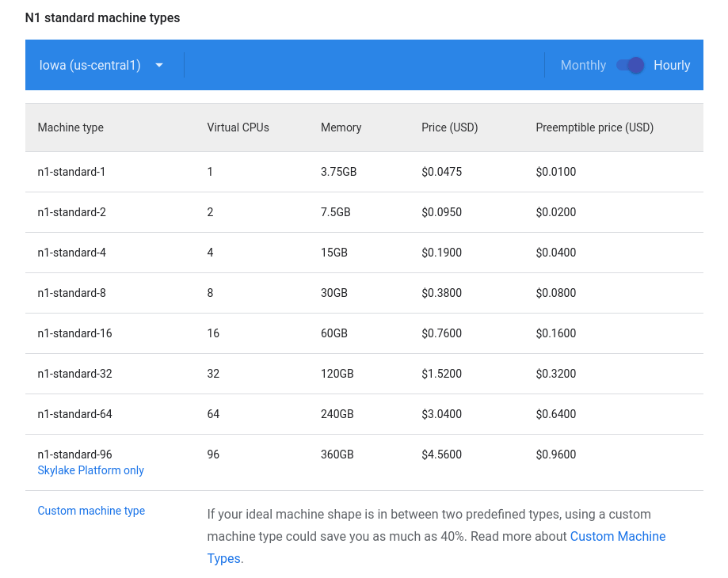Toggle the Monthly/Hourly pricing switch
Viewport: 728px width, 578px height.
(x=631, y=65)
